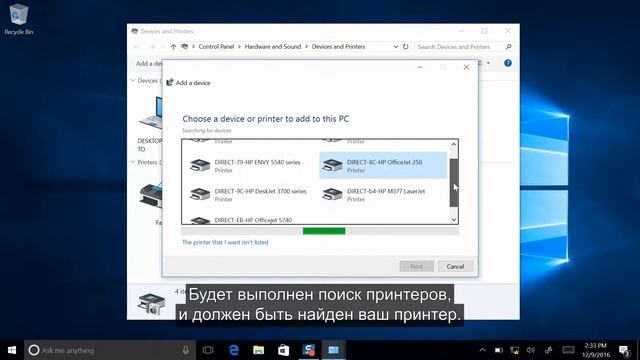Go up one folder level arrow
Image resolution: width=640 pixels, height=360 pixels.
(x=173, y=47)
